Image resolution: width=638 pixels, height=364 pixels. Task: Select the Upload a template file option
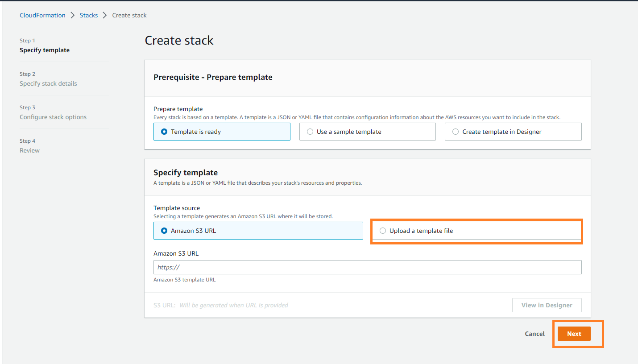click(x=477, y=231)
